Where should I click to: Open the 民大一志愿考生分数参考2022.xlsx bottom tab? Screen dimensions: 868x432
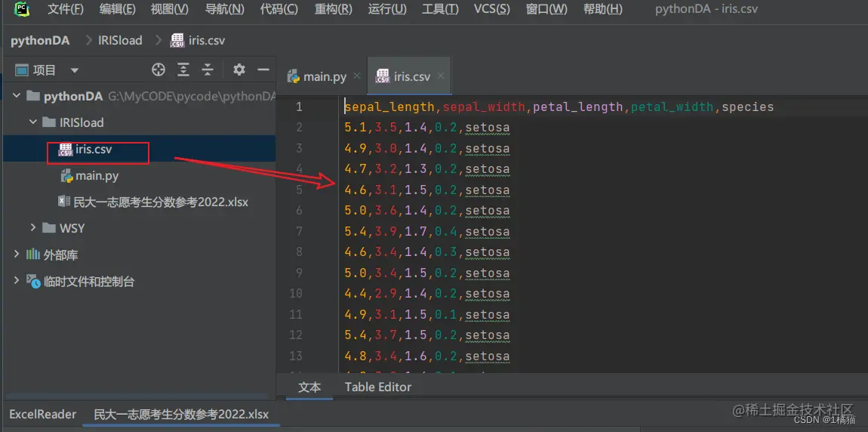(182, 415)
